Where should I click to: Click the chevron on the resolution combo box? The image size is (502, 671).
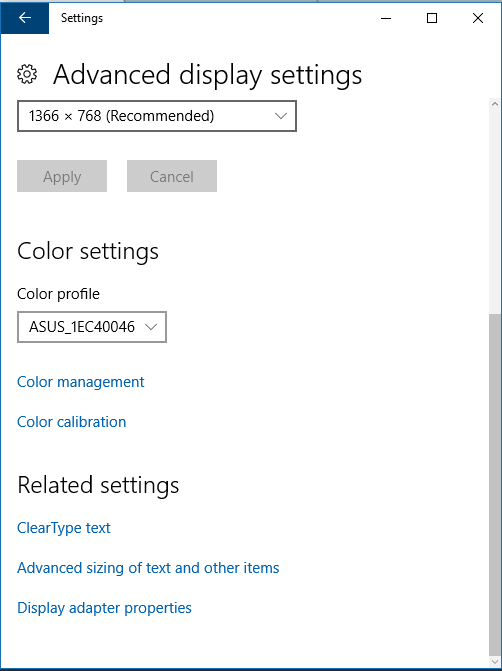pyautogui.click(x=281, y=116)
